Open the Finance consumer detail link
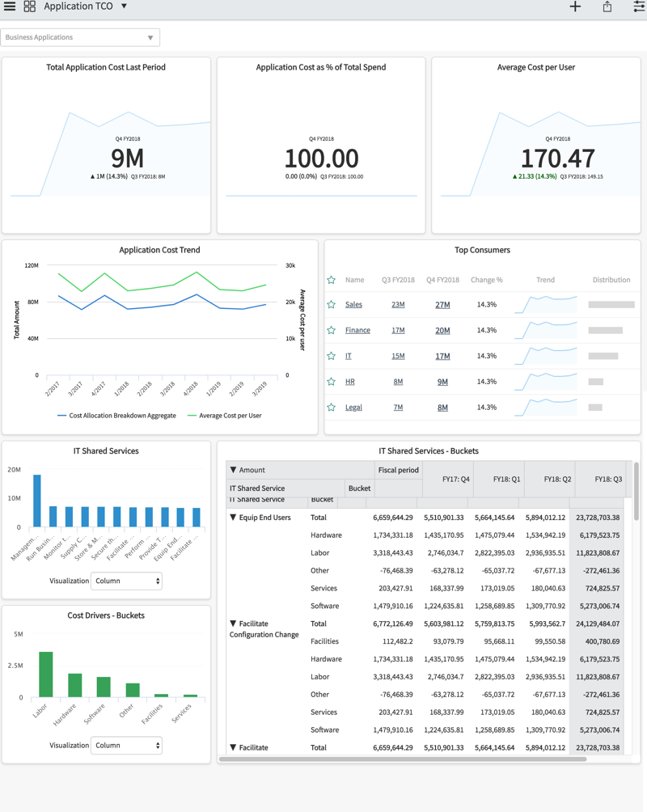The height and width of the screenshot is (812, 647). point(357,330)
